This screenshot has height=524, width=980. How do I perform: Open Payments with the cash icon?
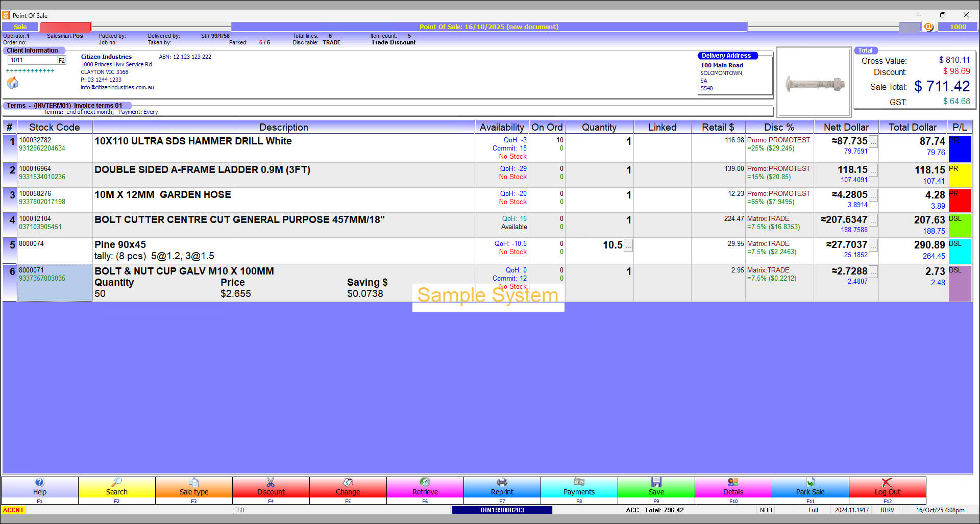[x=579, y=482]
